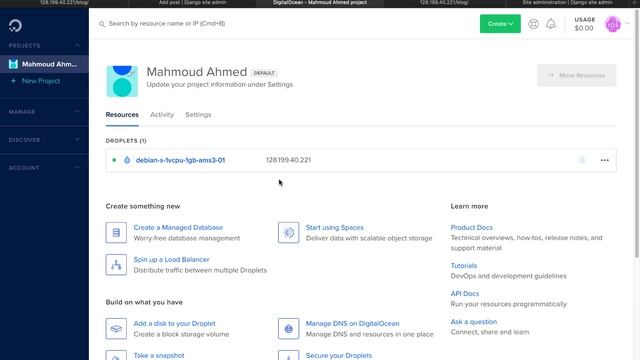Collapse the Projects sidebar section
Image resolution: width=640 pixels, height=360 pixels.
point(77,45)
